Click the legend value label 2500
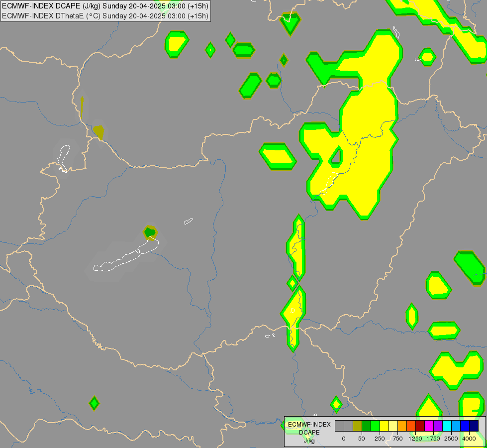This screenshot has height=448, width=487. 451,439
